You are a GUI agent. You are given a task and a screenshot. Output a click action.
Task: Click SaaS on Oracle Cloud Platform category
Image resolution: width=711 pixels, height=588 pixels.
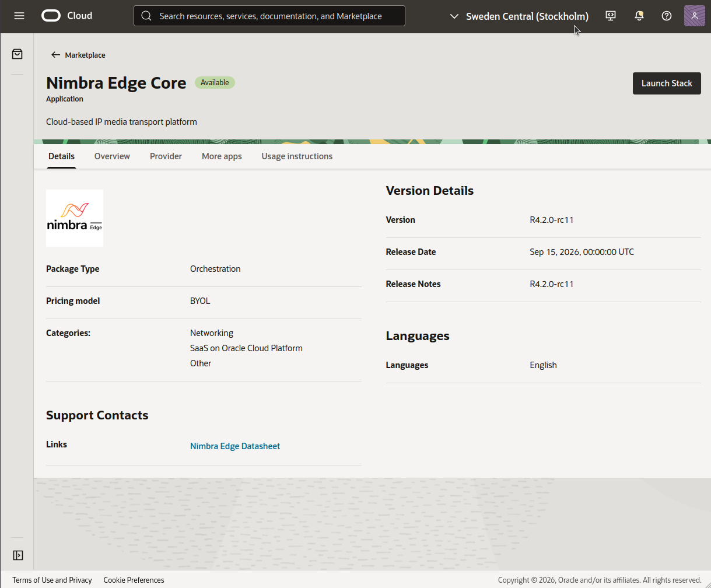246,348
